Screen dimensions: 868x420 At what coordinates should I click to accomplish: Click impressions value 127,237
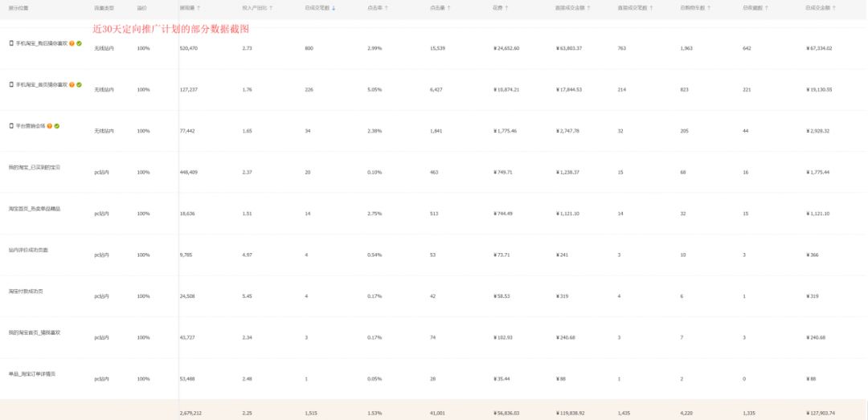pos(189,90)
